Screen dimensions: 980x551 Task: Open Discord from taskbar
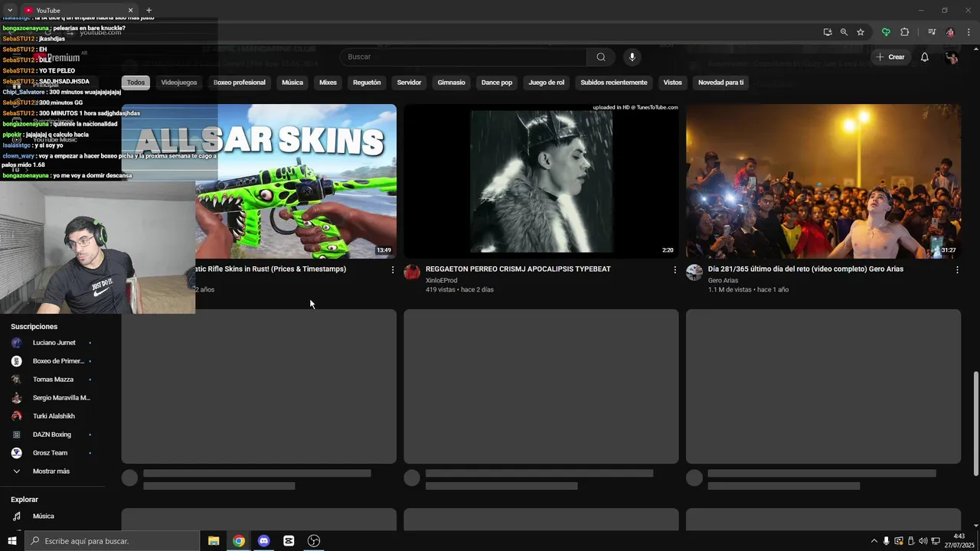[x=264, y=541]
